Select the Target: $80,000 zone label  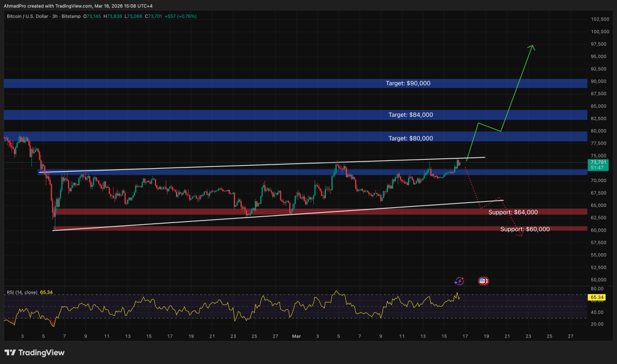(x=410, y=138)
